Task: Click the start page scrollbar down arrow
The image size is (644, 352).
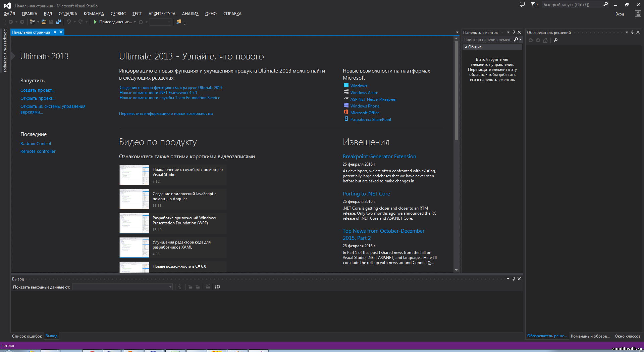Action: click(x=456, y=270)
